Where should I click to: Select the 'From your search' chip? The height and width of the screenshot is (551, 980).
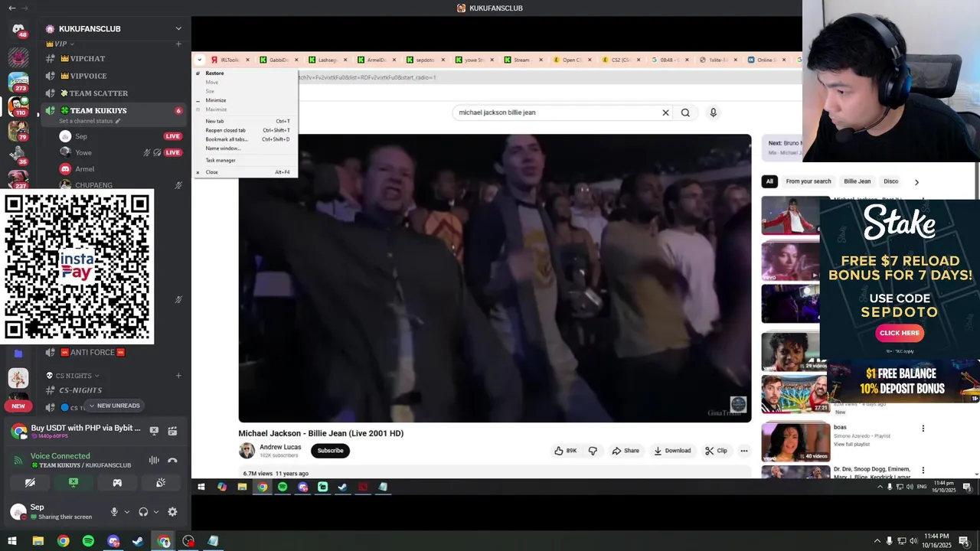tap(808, 181)
